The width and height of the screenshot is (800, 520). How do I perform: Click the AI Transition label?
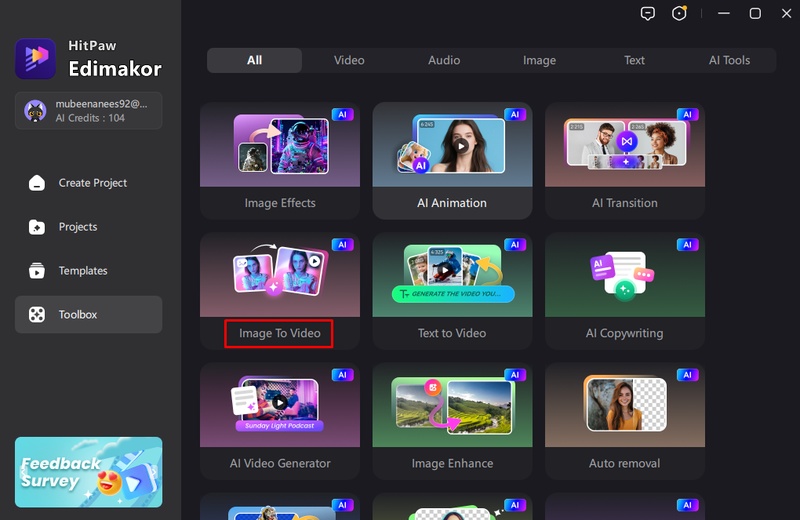click(x=624, y=203)
